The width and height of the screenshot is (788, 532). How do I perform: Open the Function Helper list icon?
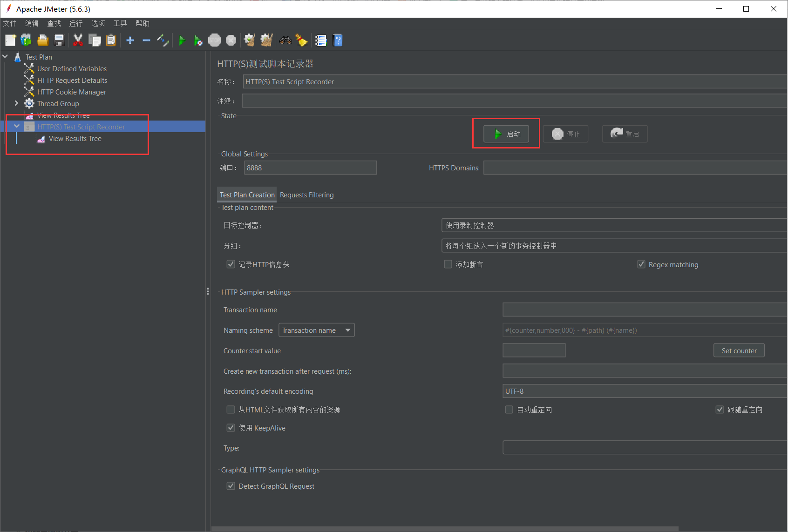pos(321,40)
